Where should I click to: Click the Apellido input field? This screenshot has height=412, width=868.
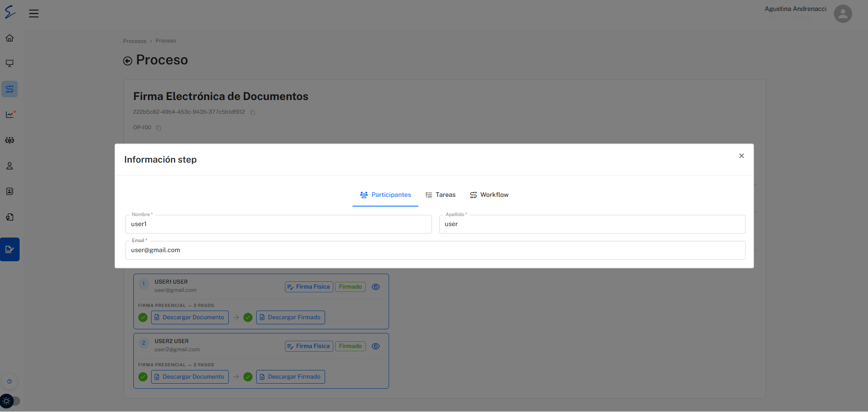(592, 224)
